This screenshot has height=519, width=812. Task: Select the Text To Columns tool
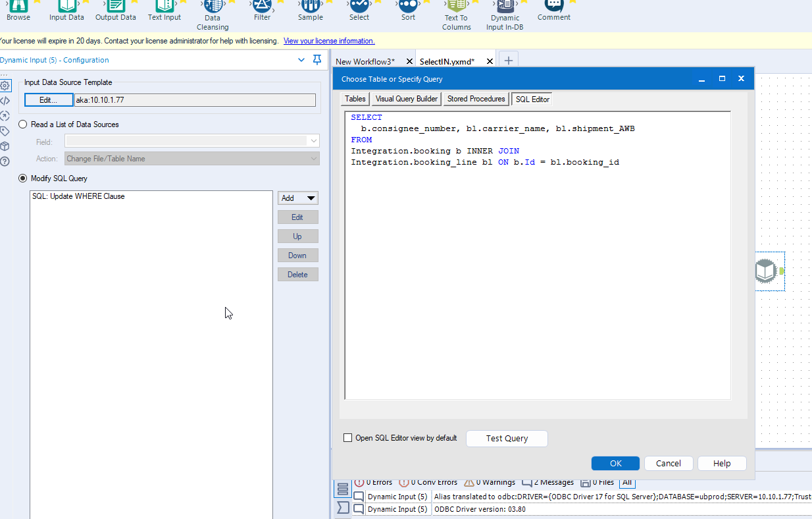(456, 5)
